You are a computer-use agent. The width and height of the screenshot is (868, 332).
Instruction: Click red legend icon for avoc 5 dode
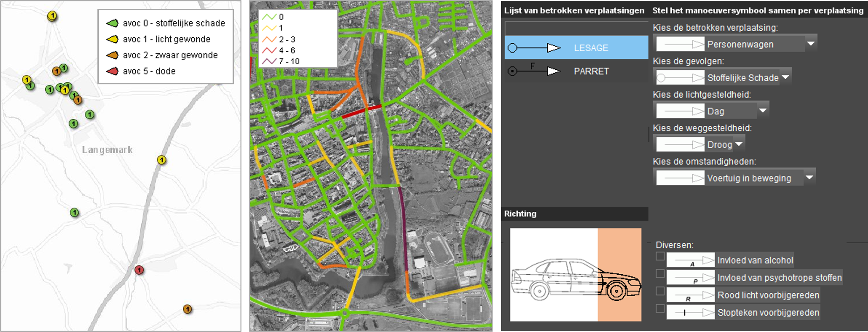pyautogui.click(x=112, y=71)
